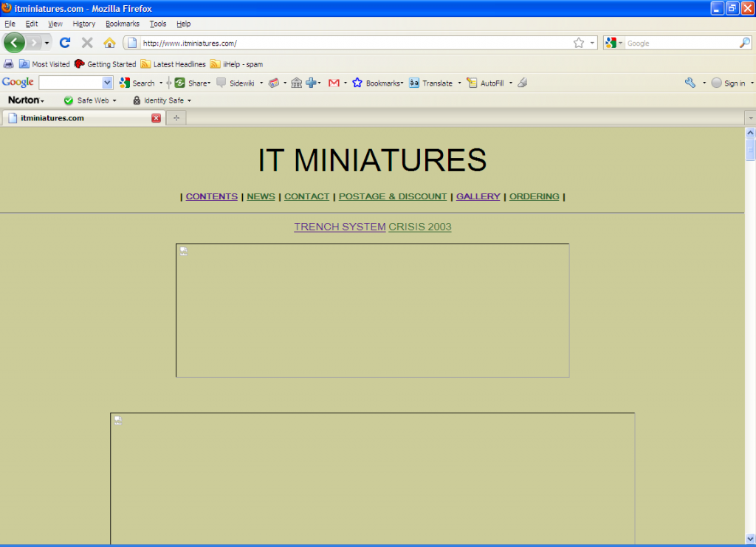
Task: Open the Bookmarks menu
Action: pos(123,24)
